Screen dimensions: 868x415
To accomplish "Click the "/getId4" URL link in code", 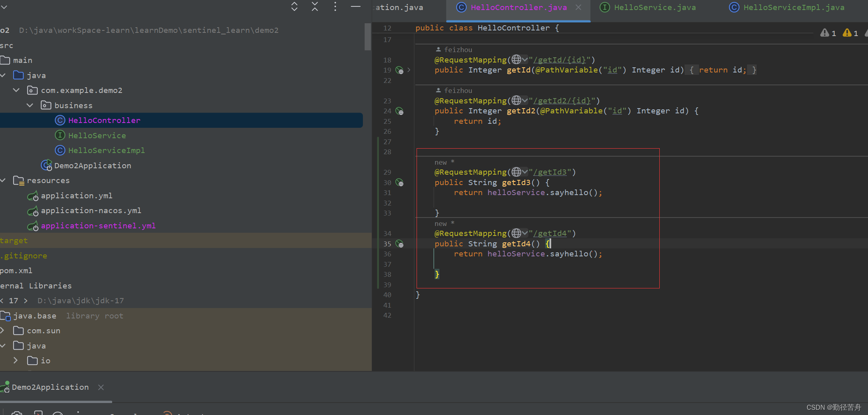I will pyautogui.click(x=550, y=234).
